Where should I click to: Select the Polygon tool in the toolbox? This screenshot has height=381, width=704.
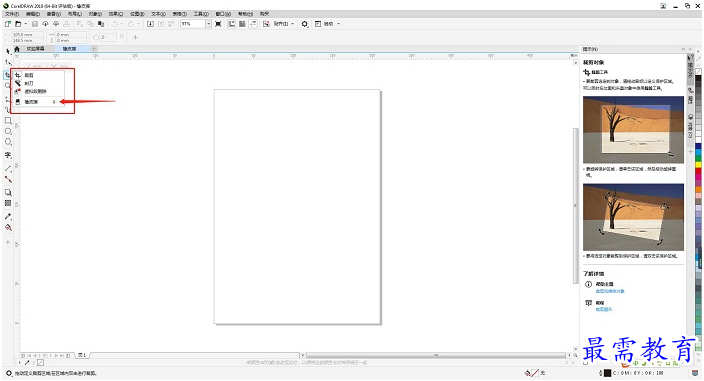(x=8, y=142)
